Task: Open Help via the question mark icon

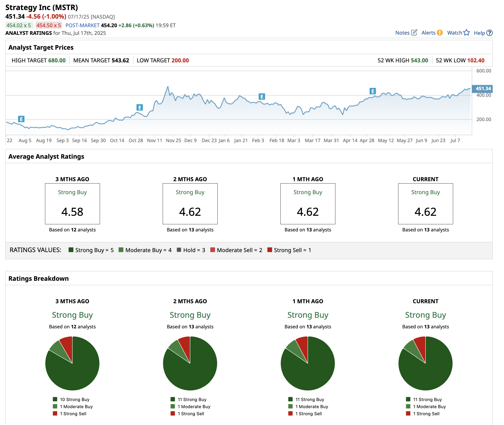Action: (490, 33)
